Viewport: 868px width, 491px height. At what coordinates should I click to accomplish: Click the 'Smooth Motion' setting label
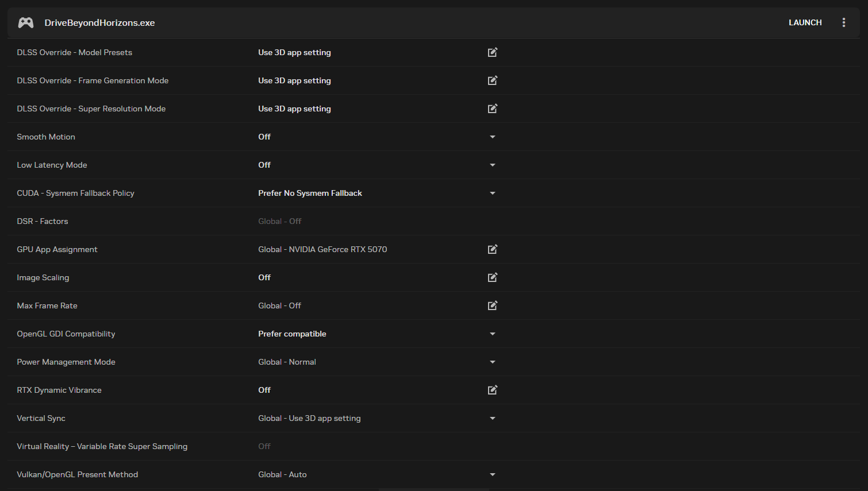coord(46,137)
